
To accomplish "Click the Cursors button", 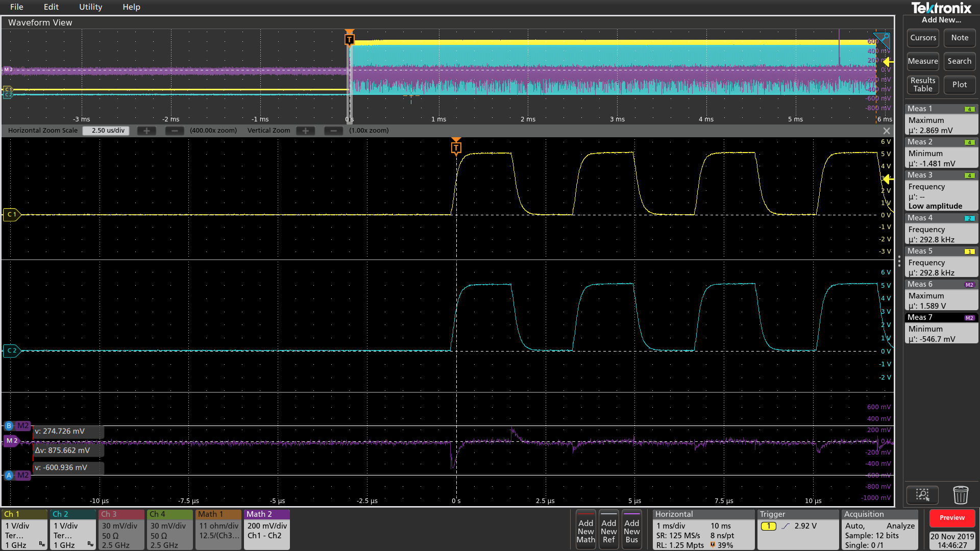I will tap(923, 38).
